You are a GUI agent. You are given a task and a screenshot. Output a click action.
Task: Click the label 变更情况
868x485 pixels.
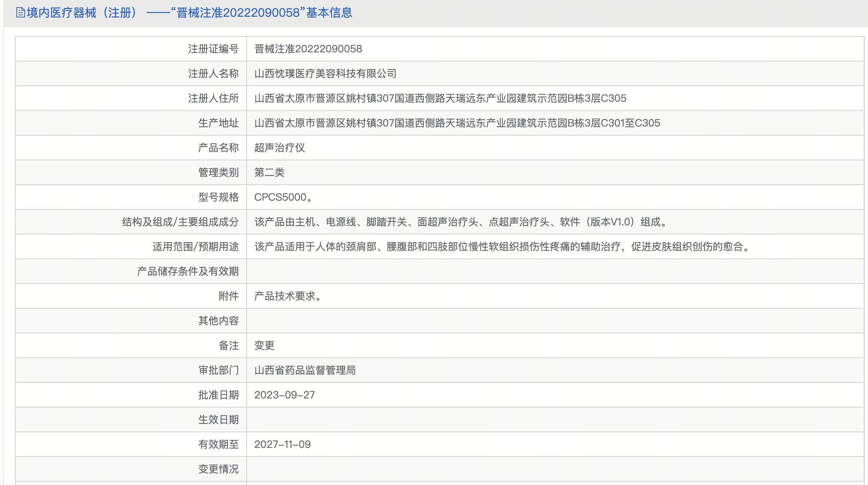[x=218, y=469]
